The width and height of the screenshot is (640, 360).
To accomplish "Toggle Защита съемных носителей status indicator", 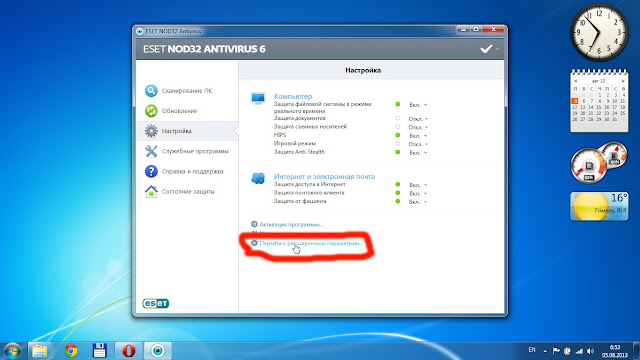I will [398, 127].
